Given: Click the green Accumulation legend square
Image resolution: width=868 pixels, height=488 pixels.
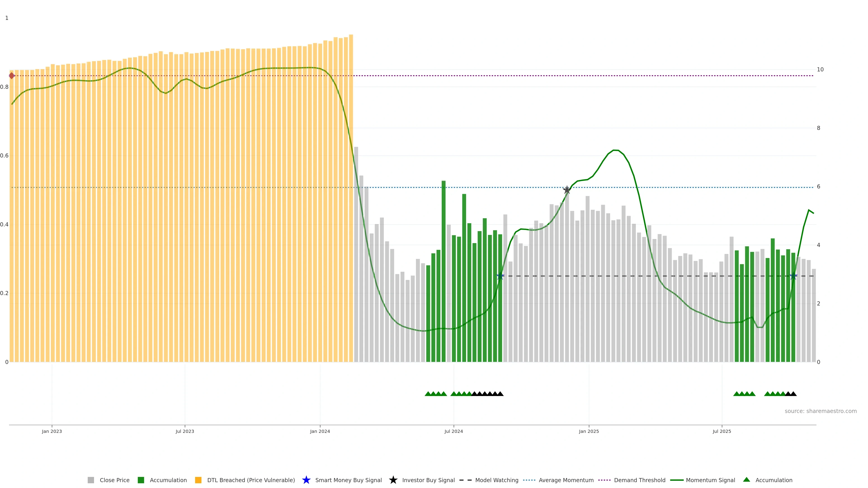Looking at the screenshot, I should coord(141,480).
